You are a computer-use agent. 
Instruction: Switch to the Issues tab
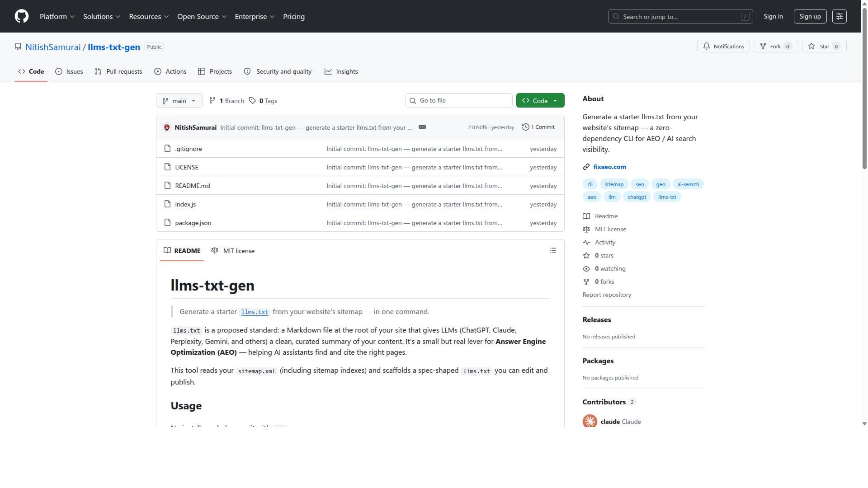click(x=69, y=71)
